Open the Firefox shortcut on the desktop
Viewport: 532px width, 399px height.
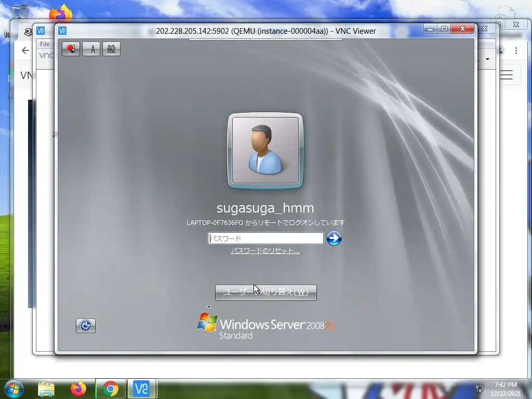pos(61,12)
